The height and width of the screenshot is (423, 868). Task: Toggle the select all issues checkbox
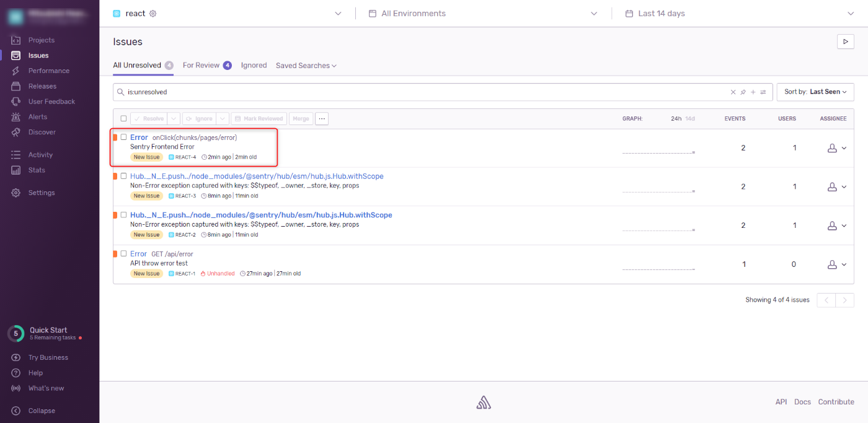[123, 118]
